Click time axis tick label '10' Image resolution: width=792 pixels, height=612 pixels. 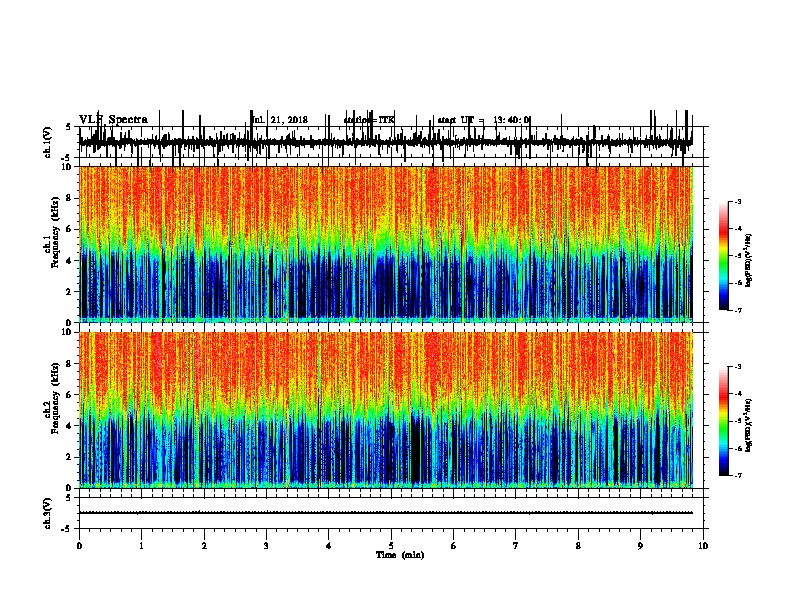[703, 546]
